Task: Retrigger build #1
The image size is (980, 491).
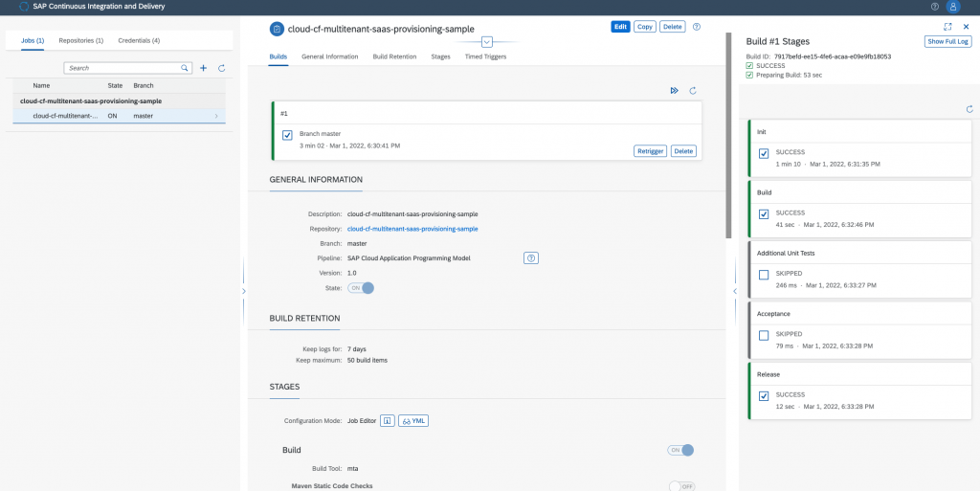Action: [x=650, y=151]
